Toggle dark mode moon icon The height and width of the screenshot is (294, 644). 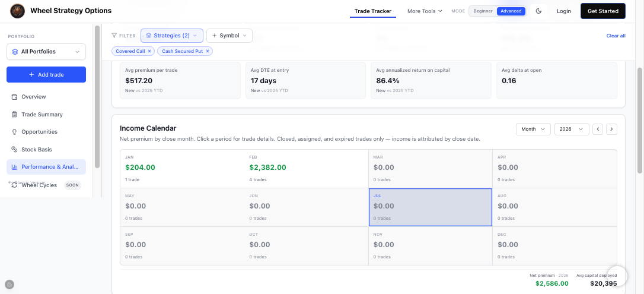(x=539, y=11)
